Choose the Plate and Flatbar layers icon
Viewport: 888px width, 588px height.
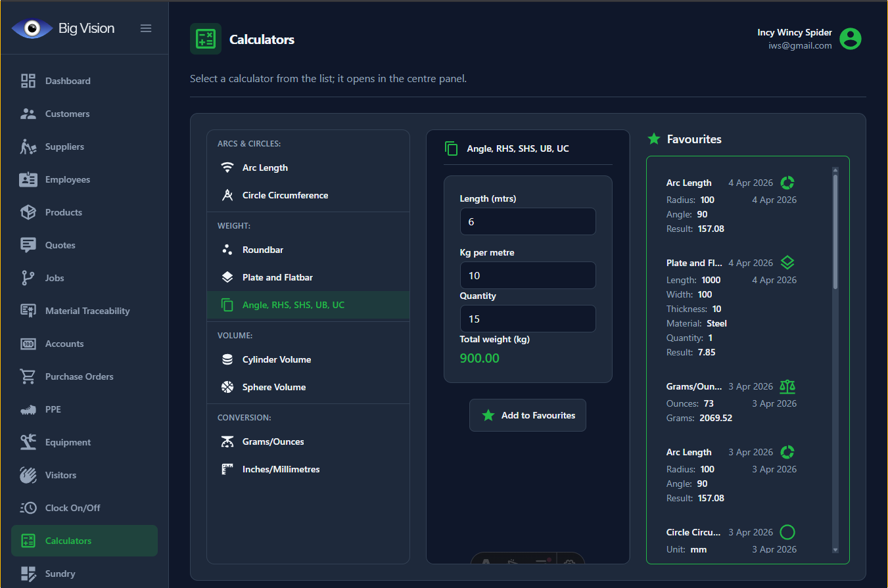227,277
